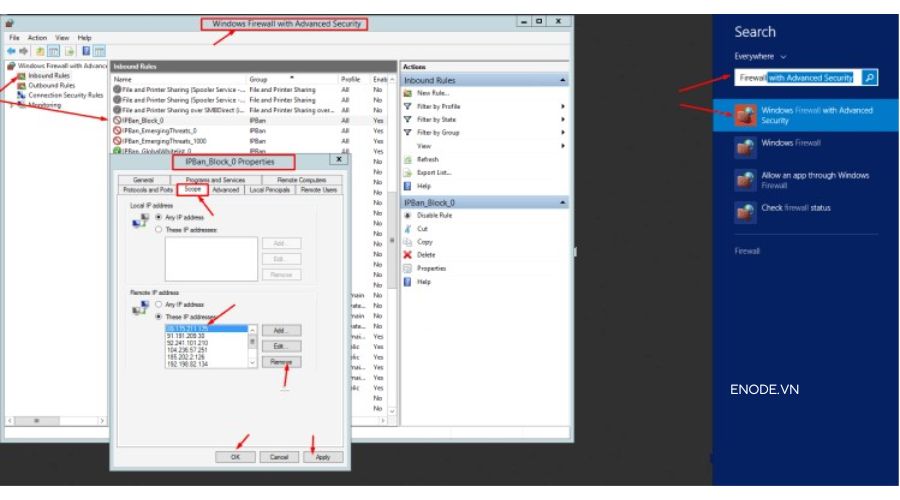Image resolution: width=900 pixels, height=500 pixels.
Task: Click the Back arrow in the toolbar
Action: point(10,50)
